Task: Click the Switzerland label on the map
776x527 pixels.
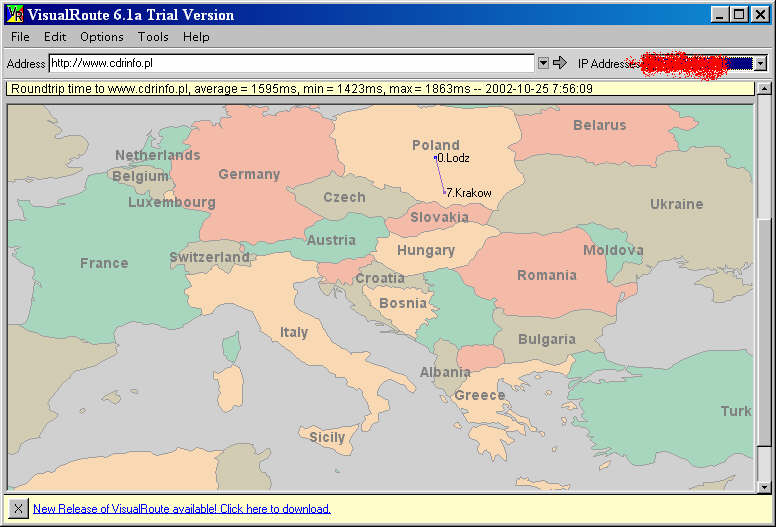Action: coord(209,257)
